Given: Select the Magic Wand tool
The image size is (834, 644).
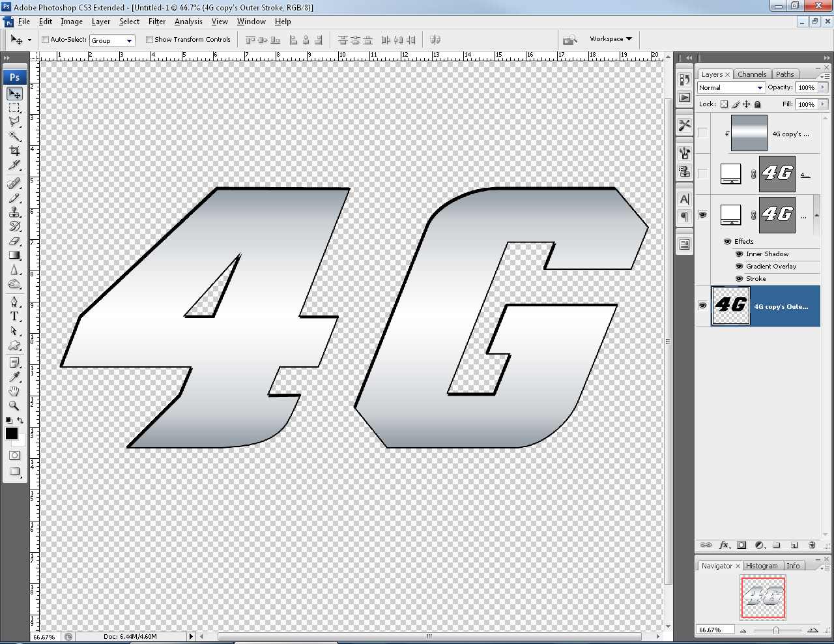Looking at the screenshot, I should tap(14, 136).
